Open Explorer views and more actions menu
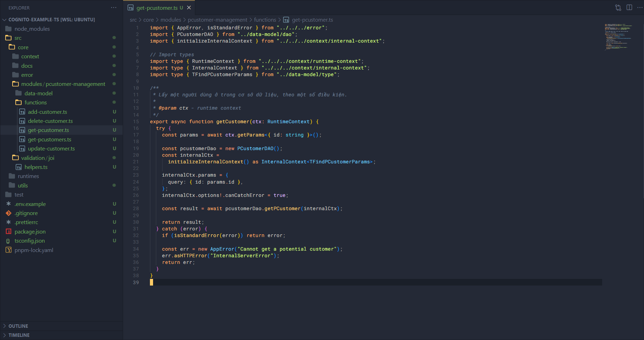This screenshot has height=340, width=644. tap(114, 8)
